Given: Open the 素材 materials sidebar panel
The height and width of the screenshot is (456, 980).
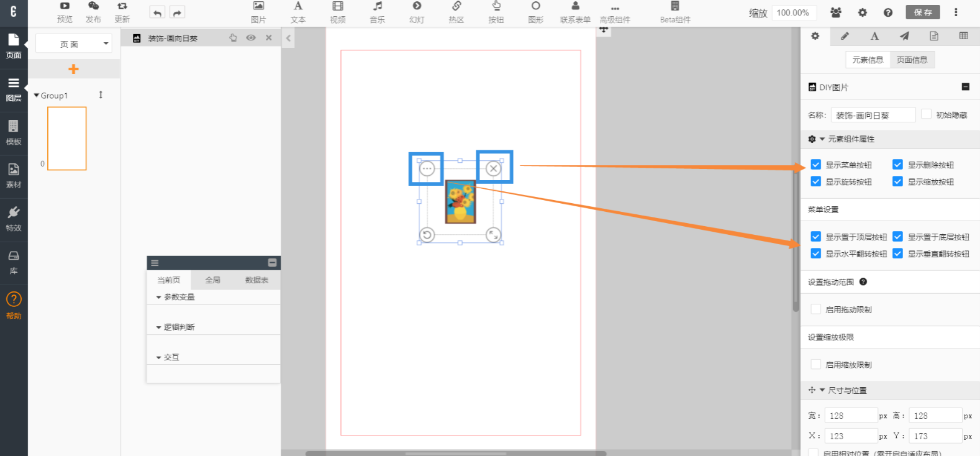Looking at the screenshot, I should pyautogui.click(x=14, y=175).
